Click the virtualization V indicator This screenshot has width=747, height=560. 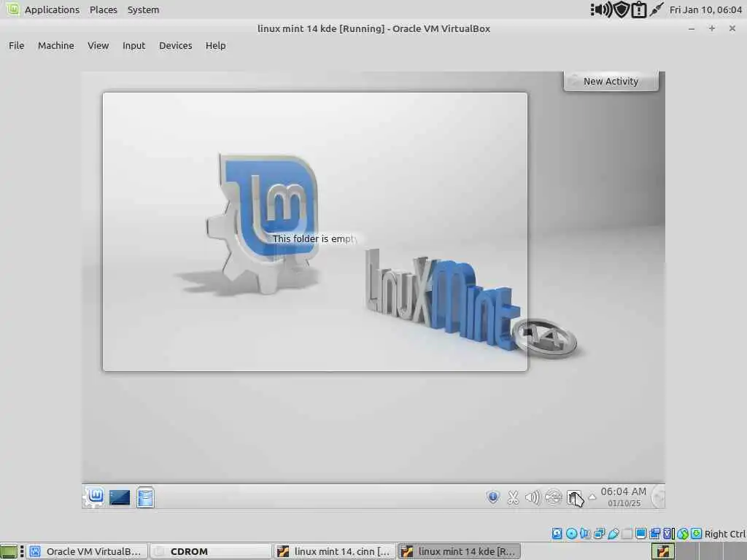[x=669, y=533]
